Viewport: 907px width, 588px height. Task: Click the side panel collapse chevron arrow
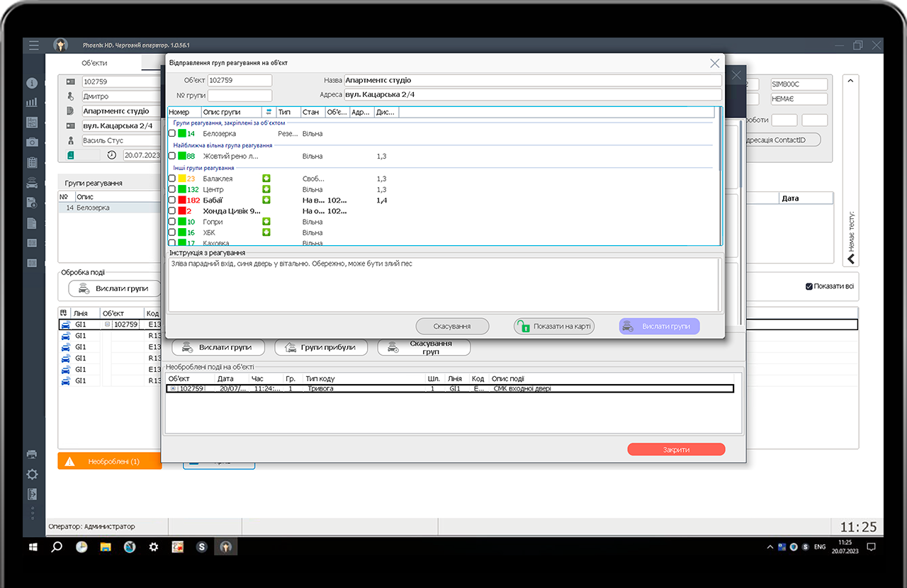(x=851, y=259)
